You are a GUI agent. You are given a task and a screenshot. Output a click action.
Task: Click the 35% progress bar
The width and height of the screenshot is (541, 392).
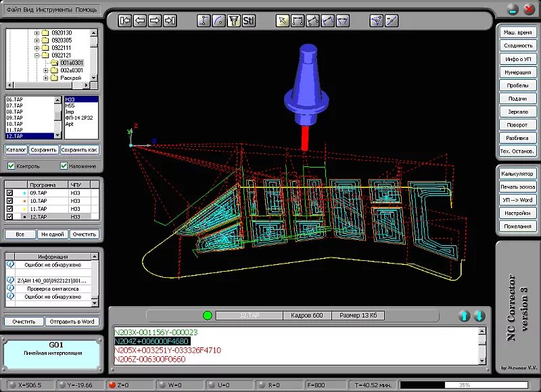tap(464, 385)
